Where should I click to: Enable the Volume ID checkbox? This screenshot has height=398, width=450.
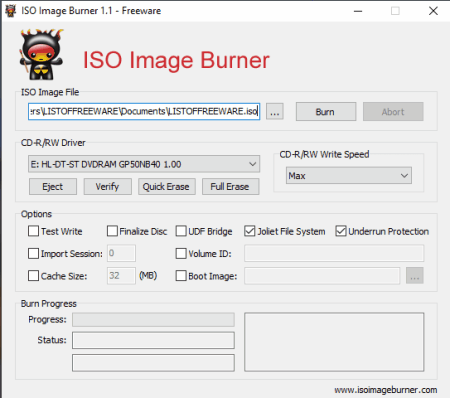pos(181,253)
